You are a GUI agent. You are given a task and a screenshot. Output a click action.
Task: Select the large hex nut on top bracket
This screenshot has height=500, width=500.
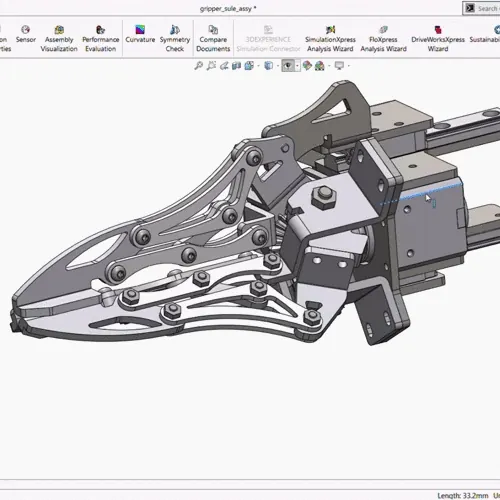323,197
